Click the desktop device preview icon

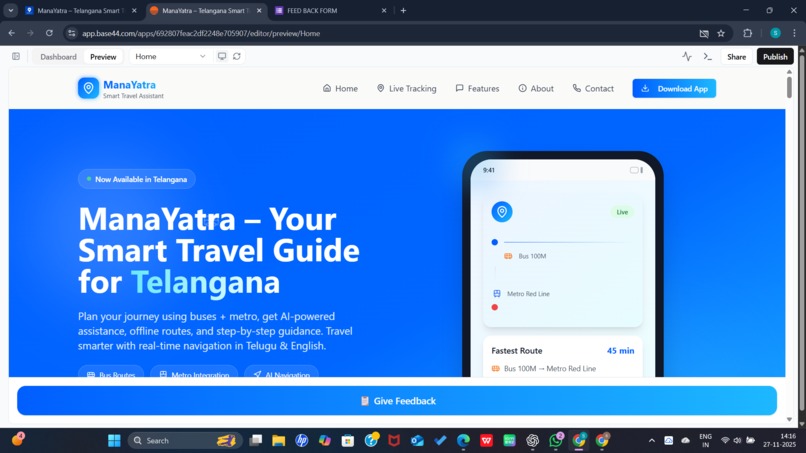point(222,56)
